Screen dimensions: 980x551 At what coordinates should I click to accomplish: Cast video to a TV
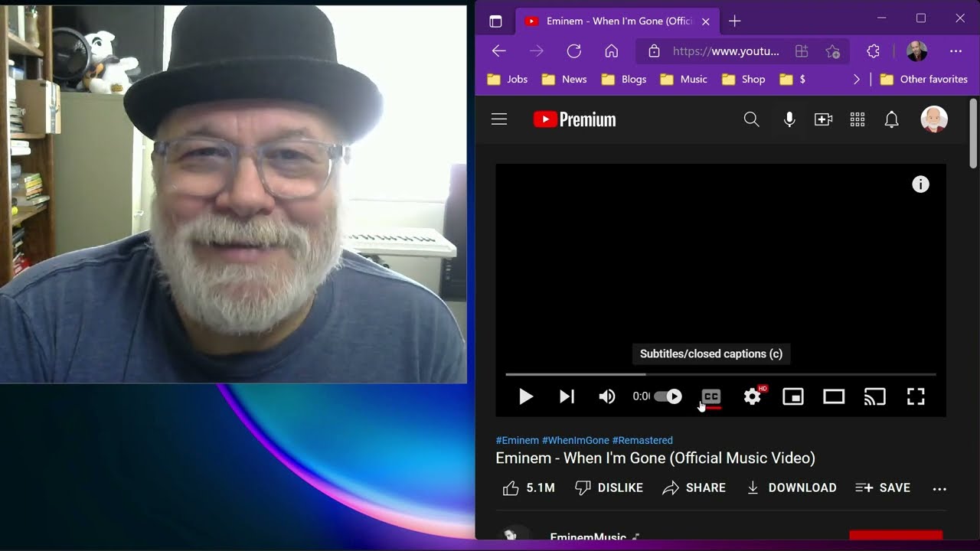874,396
